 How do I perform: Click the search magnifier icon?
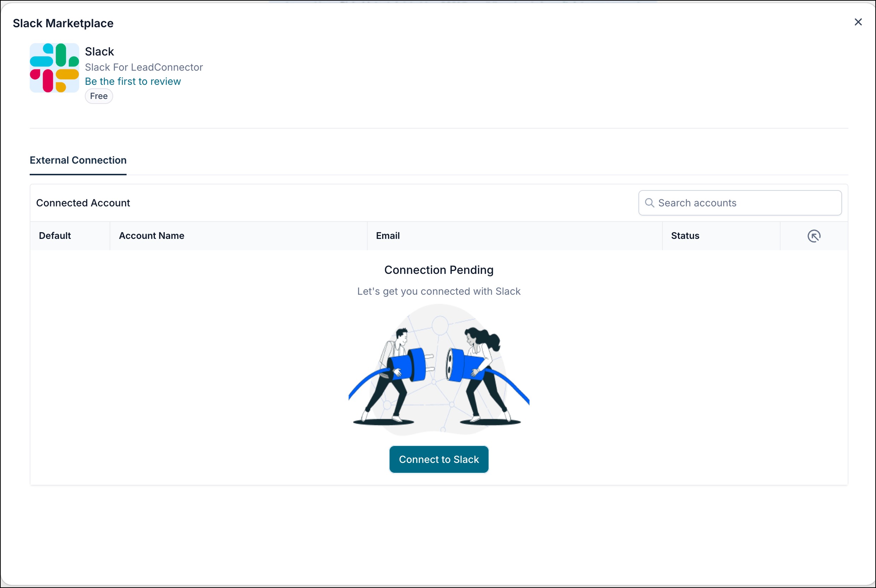pyautogui.click(x=649, y=203)
